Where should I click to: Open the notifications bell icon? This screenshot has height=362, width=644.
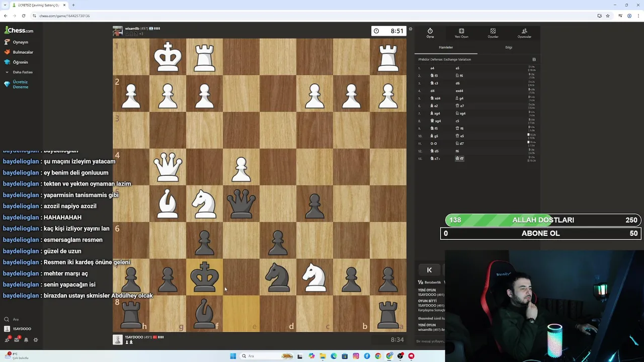(26, 340)
